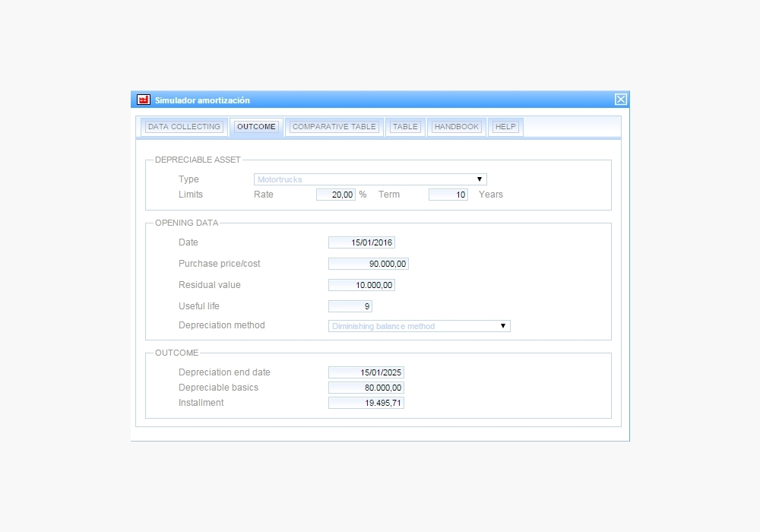The image size is (760, 532).
Task: Click the Residual value input
Action: coord(362,285)
